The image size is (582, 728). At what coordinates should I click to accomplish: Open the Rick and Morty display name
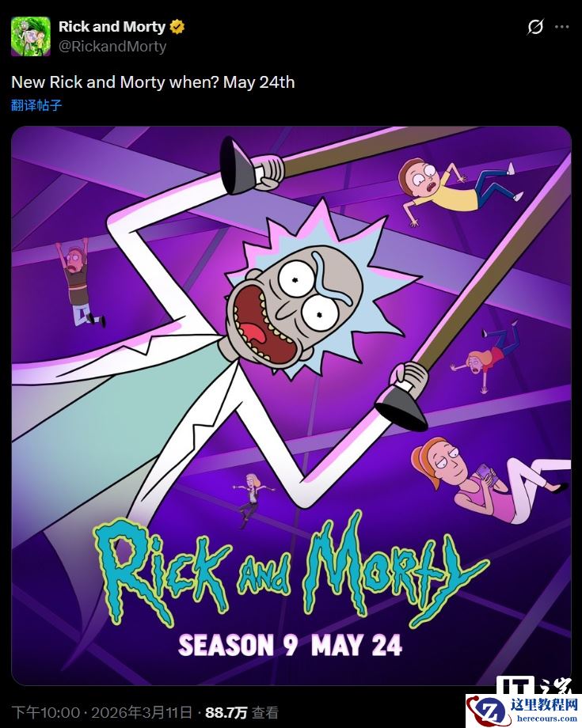coord(112,27)
